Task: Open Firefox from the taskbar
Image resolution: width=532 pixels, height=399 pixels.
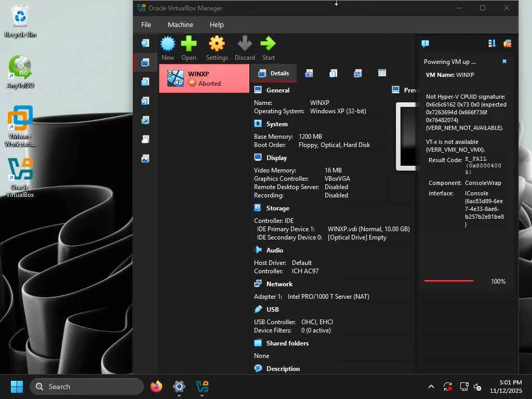Action: [x=156, y=387]
